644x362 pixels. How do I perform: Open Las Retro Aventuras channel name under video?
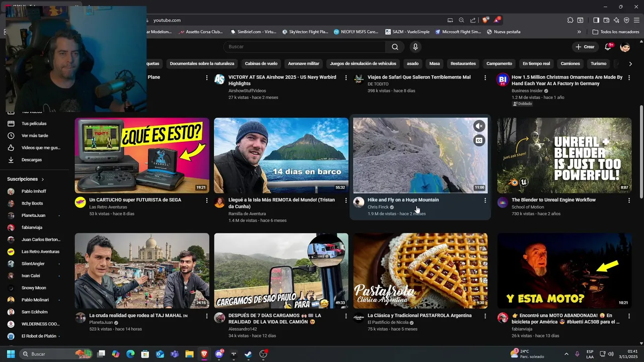(x=108, y=207)
